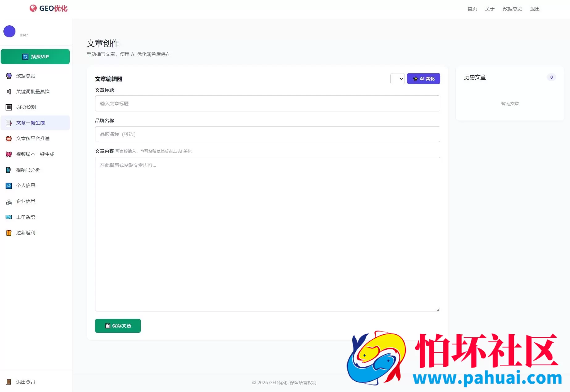Click the 退出登录 door icon
This screenshot has height=392, width=570.
tap(9, 382)
